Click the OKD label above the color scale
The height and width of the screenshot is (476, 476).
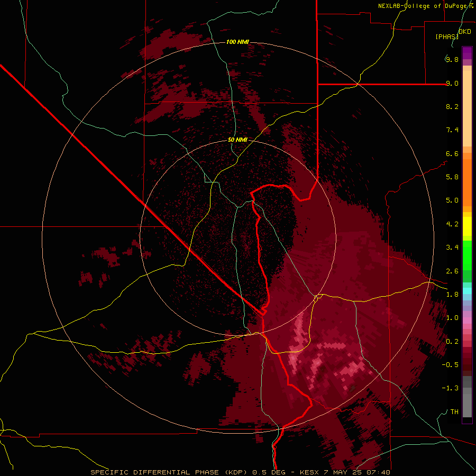[x=464, y=32]
